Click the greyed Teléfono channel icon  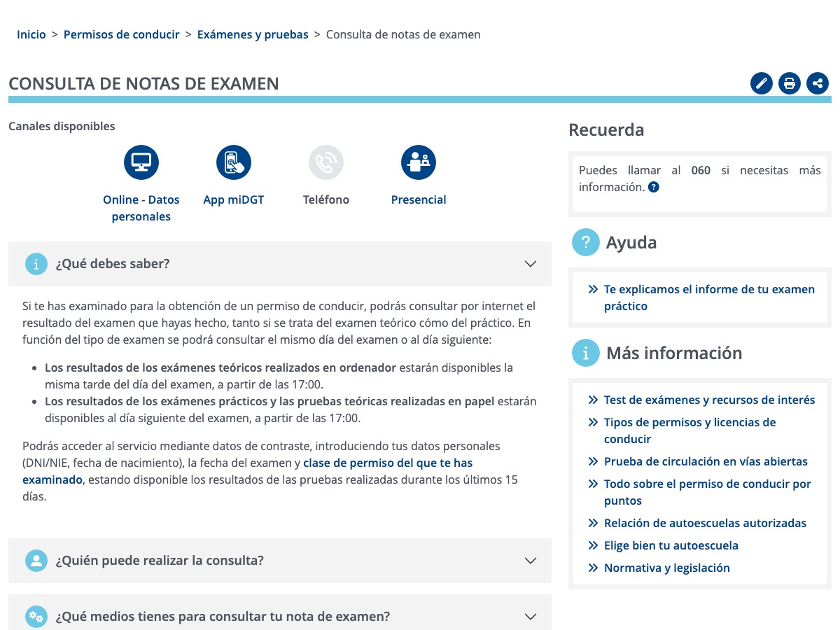click(x=326, y=162)
